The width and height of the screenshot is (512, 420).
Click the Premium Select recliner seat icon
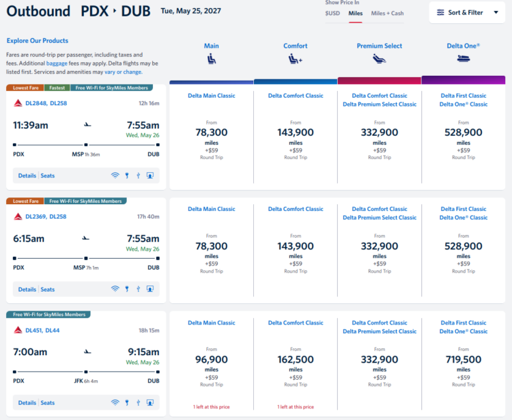tap(379, 59)
